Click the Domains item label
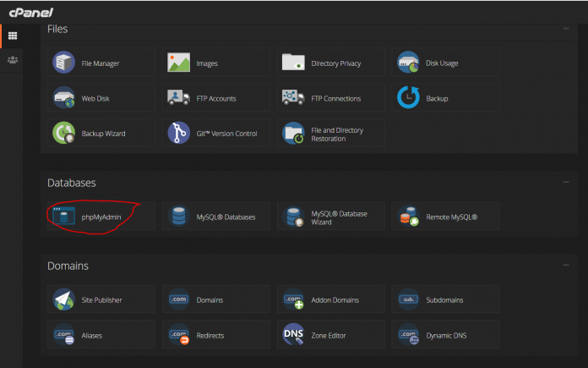Viewport: 588px width, 368px height. click(210, 300)
